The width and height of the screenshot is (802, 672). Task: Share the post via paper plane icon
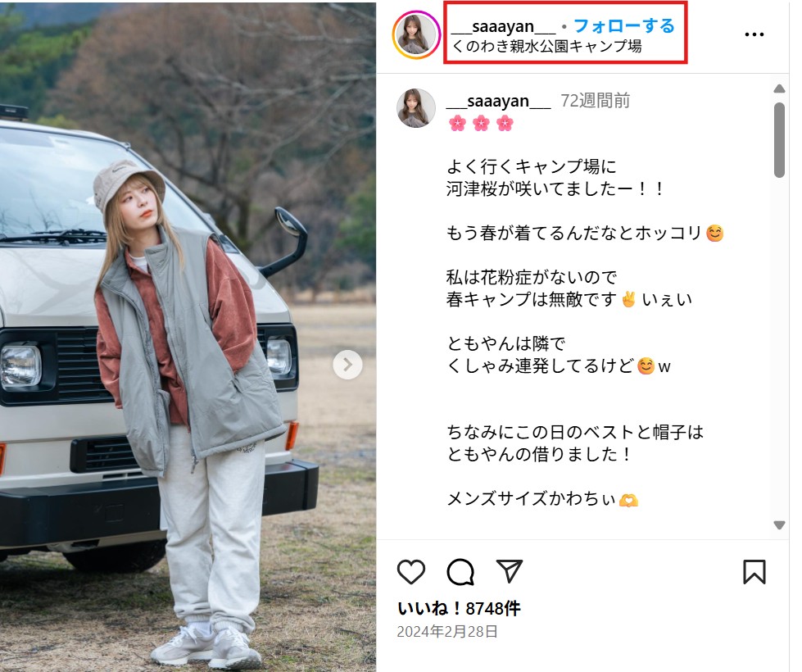click(509, 571)
